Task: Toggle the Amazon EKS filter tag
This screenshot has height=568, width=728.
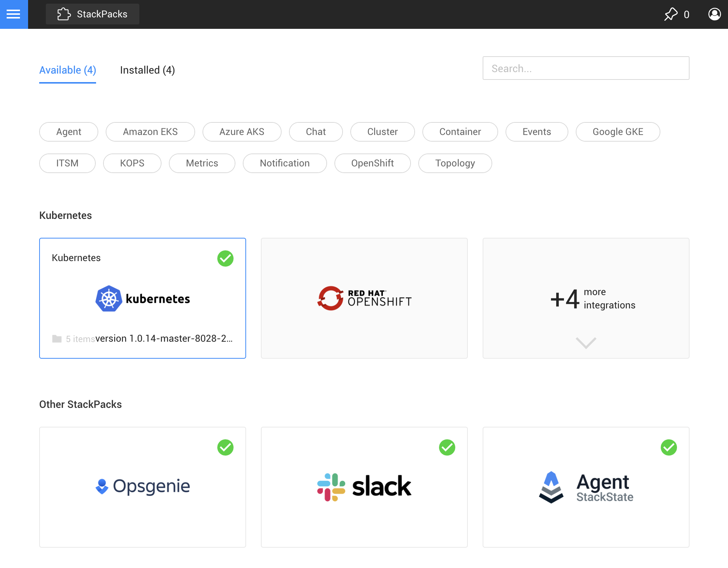Action: [150, 132]
